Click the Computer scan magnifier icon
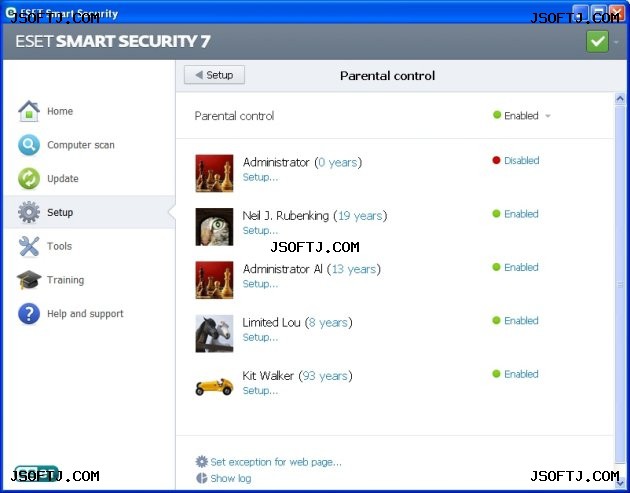Image resolution: width=630 pixels, height=493 pixels. click(x=29, y=145)
